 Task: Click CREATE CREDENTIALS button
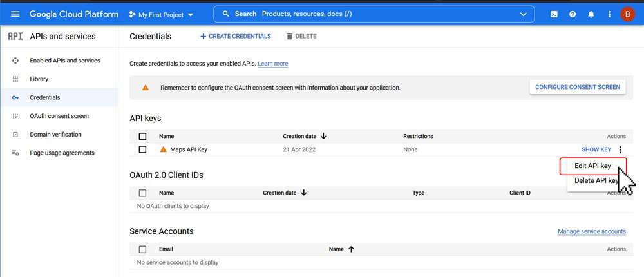(x=235, y=36)
